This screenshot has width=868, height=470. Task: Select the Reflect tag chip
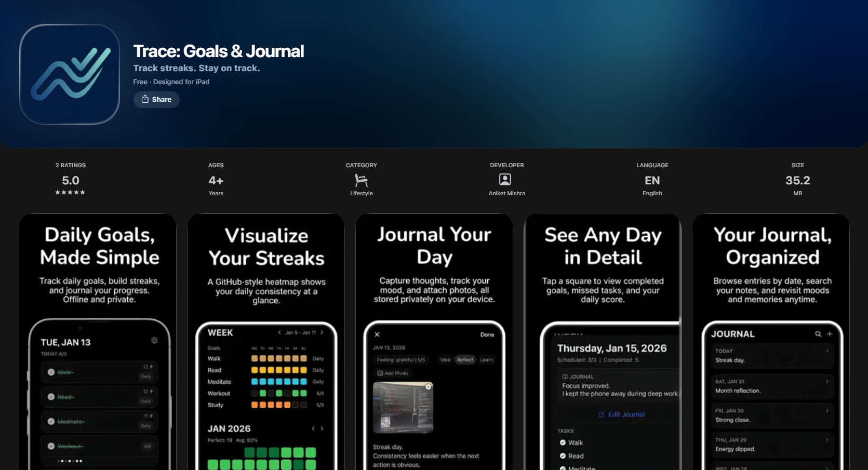coord(465,360)
